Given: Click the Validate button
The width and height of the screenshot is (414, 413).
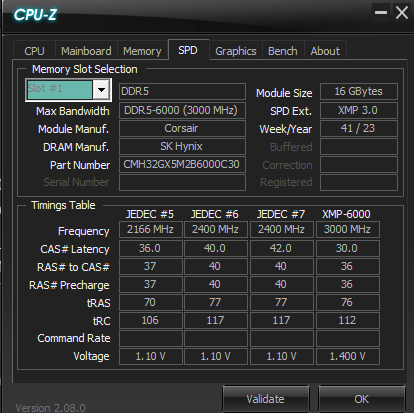Looking at the screenshot, I should [266, 399].
